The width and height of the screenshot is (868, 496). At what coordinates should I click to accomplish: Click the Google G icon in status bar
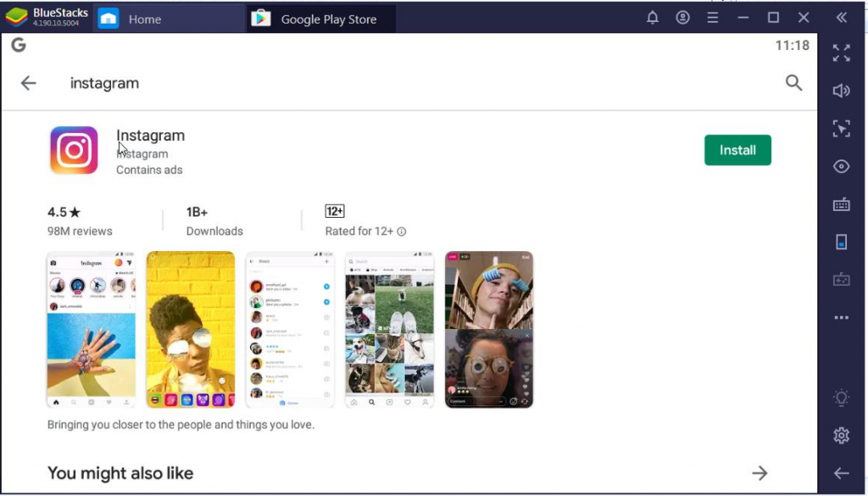[19, 45]
